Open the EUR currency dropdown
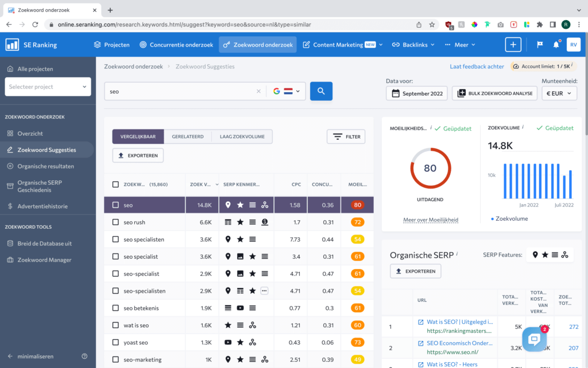Screen dimensions: 588x368 (559, 93)
